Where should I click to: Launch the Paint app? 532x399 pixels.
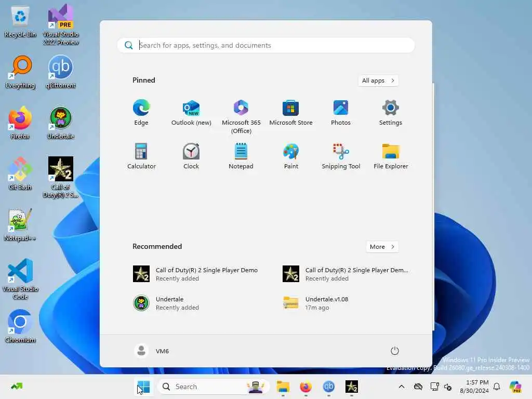pos(291,156)
